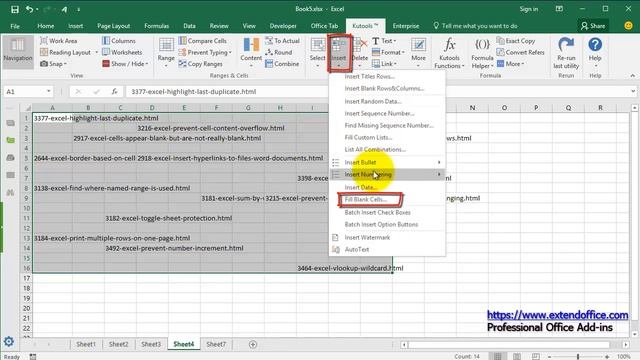The height and width of the screenshot is (360, 640).
Task: Click the Share button
Action: click(x=593, y=26)
